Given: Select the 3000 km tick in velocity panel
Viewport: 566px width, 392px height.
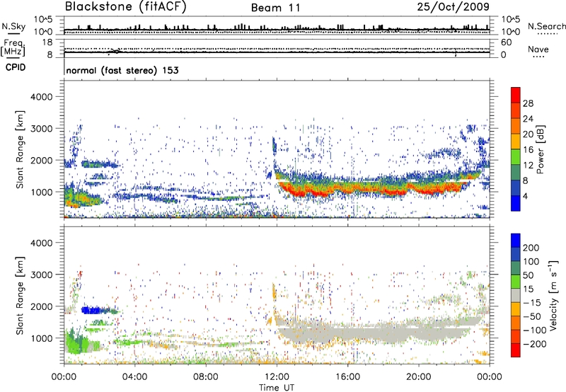Looking at the screenshot, I should [x=41, y=275].
